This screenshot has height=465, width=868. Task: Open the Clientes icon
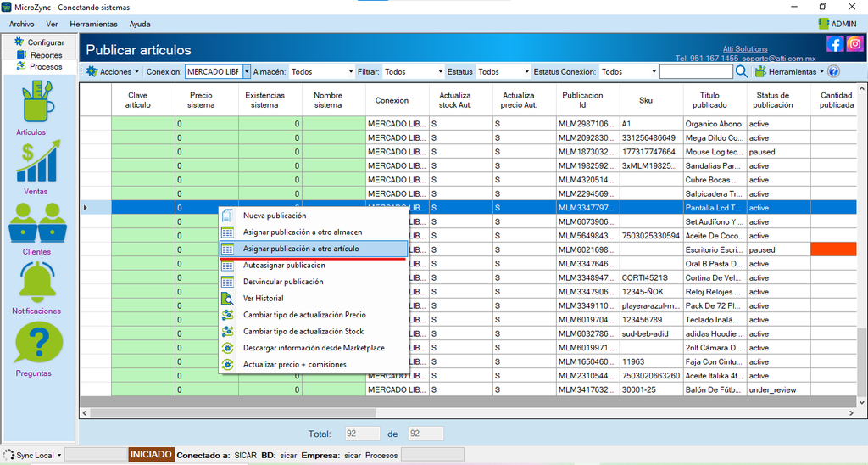click(x=37, y=223)
